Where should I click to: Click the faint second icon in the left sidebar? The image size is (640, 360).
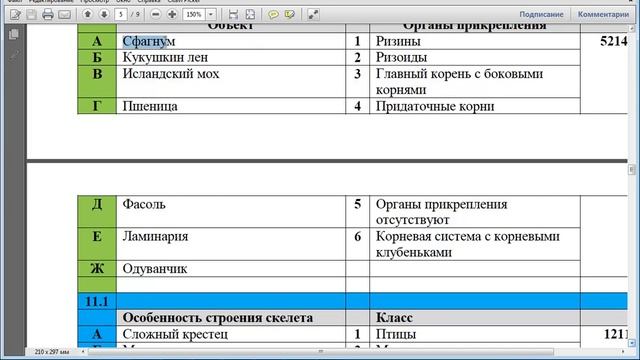tap(14, 55)
